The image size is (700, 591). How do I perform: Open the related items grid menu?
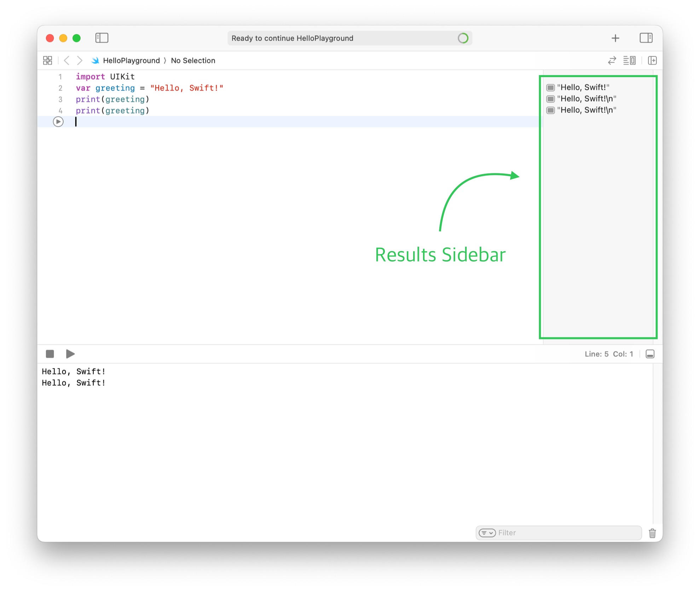47,61
